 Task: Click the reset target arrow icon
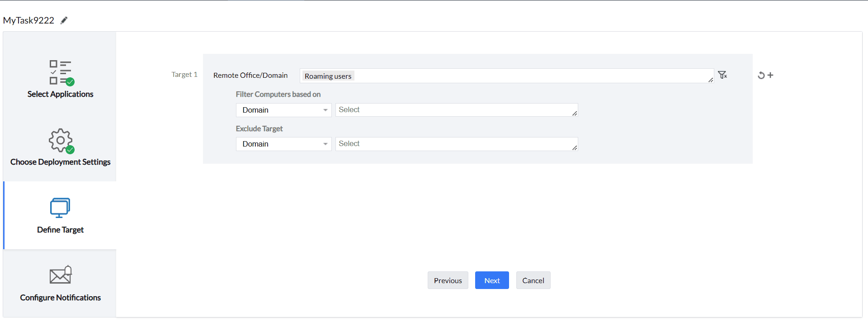pyautogui.click(x=761, y=76)
